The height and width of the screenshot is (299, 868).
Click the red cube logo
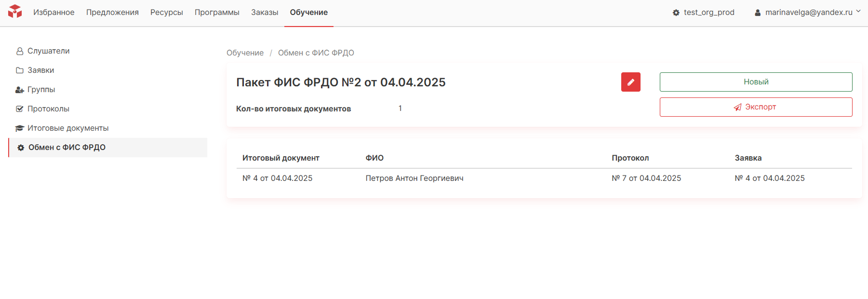pyautogui.click(x=15, y=12)
